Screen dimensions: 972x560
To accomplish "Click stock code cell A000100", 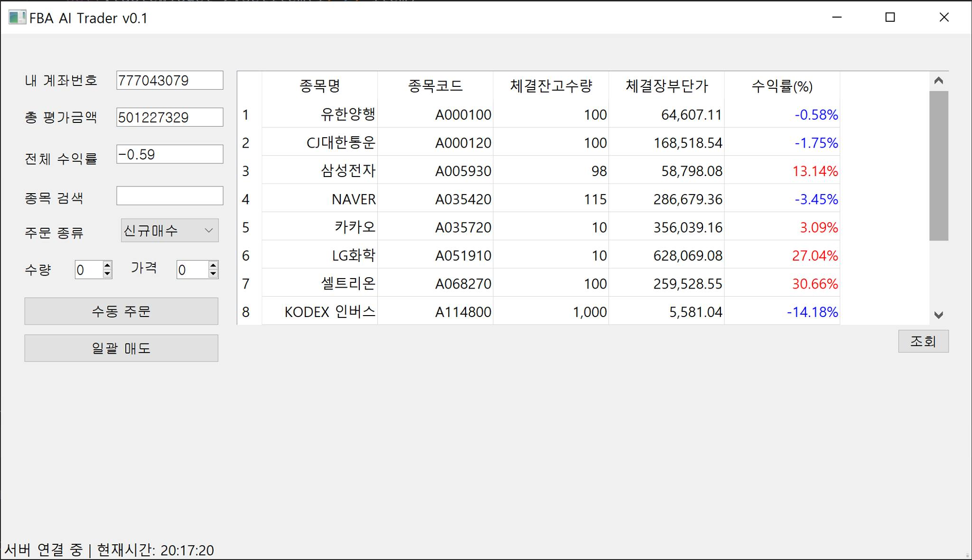I will (x=435, y=114).
